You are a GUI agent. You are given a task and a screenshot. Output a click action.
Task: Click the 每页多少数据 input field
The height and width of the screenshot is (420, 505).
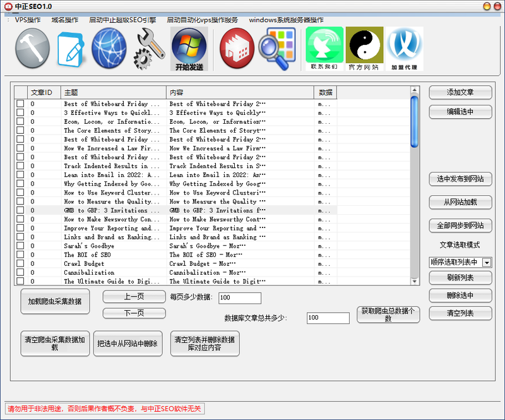240,298
